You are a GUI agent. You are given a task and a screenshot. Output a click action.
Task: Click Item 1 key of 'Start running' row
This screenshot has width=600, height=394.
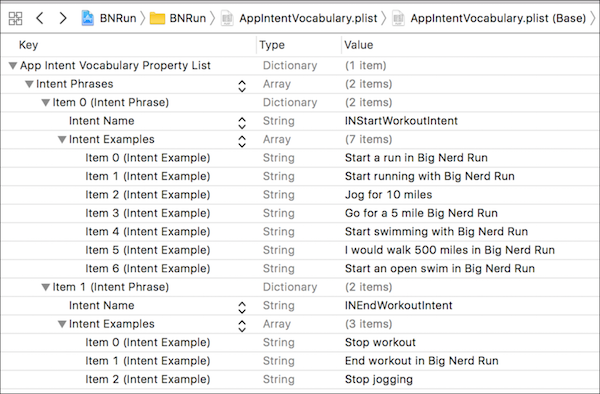(147, 176)
